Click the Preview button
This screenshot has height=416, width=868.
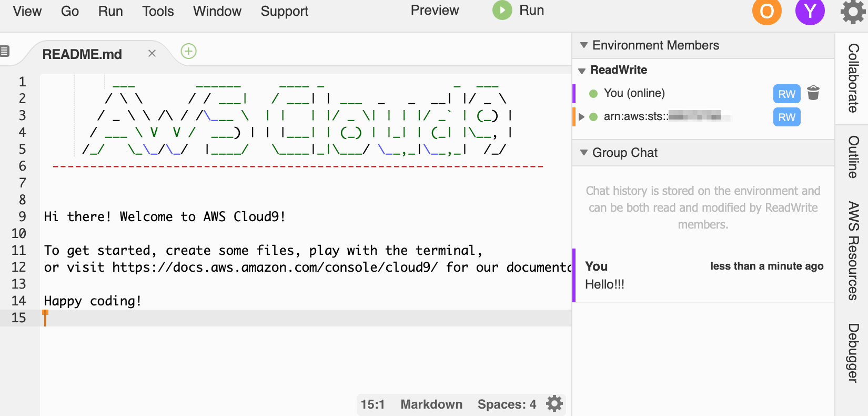[x=435, y=10]
